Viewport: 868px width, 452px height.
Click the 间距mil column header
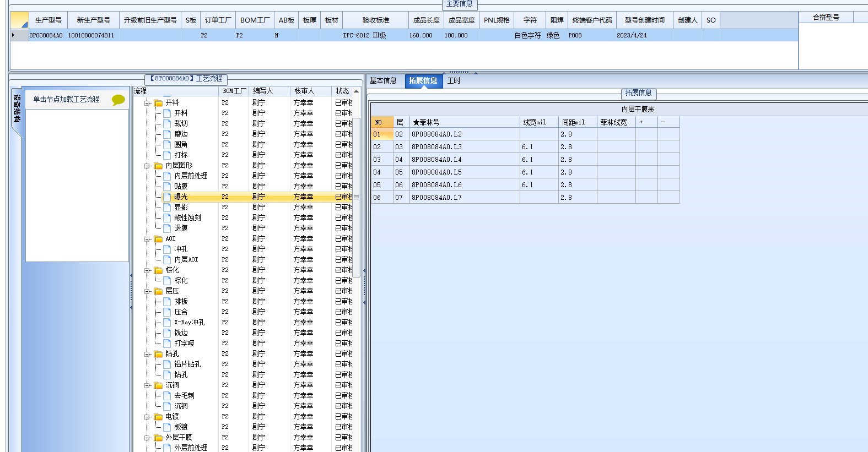pos(578,122)
